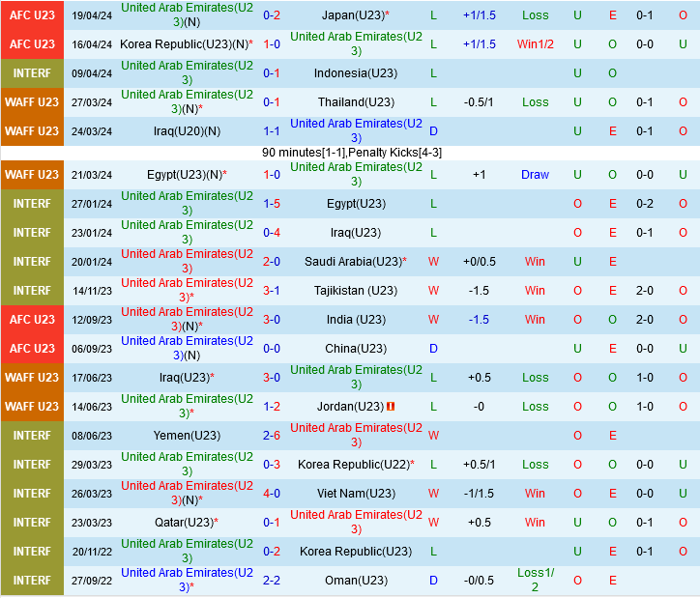This screenshot has width=700, height=598.
Task: Click the Draw odds result for Egypt(U23)(N)
Action: [x=536, y=175]
